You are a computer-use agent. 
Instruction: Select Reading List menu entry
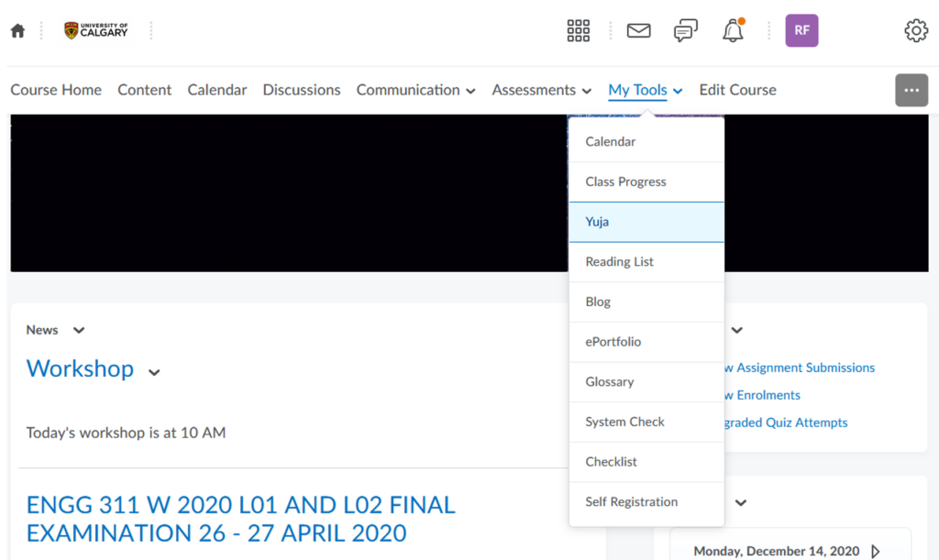click(x=646, y=262)
